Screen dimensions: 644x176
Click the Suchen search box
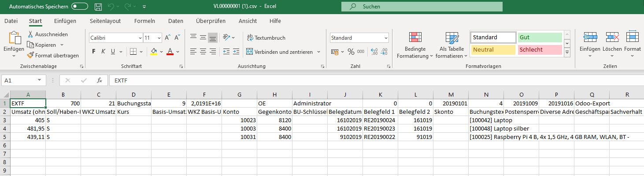pos(422,7)
